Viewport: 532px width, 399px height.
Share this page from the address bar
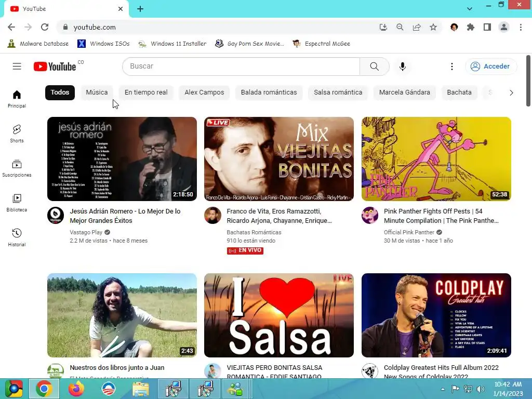click(x=417, y=27)
